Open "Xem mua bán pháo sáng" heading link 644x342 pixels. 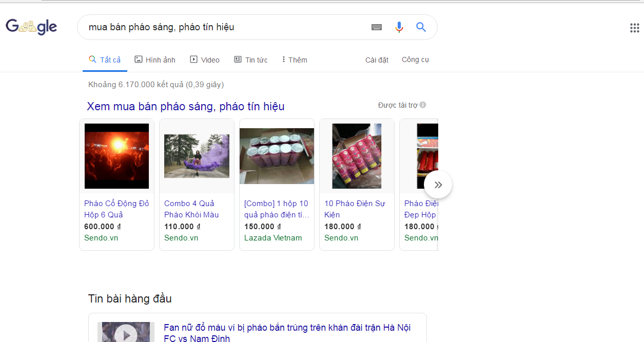coord(185,107)
